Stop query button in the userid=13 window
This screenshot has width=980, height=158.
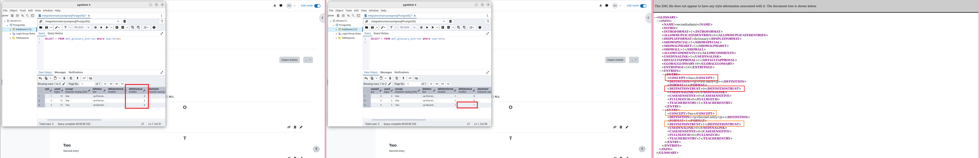[x=95, y=27]
